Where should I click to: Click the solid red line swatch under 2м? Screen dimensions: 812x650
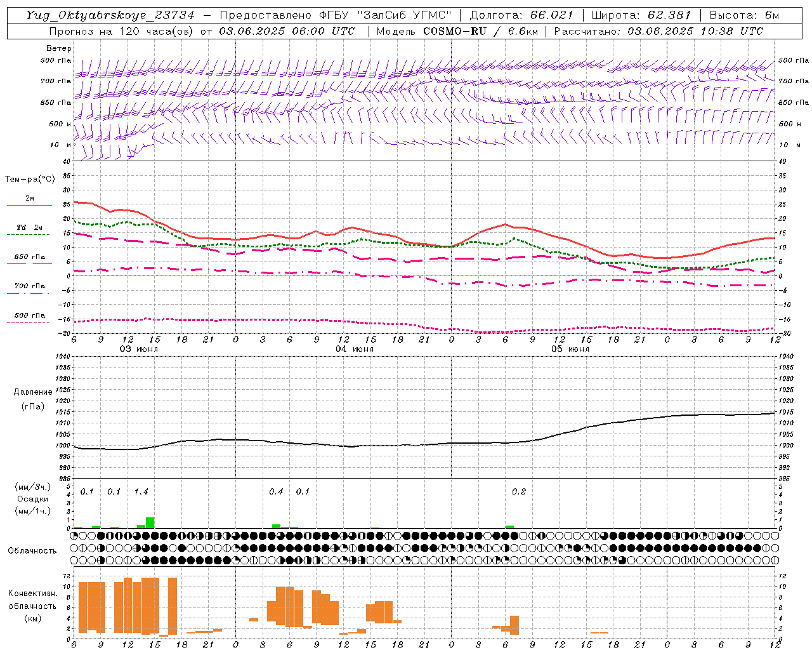pyautogui.click(x=30, y=206)
